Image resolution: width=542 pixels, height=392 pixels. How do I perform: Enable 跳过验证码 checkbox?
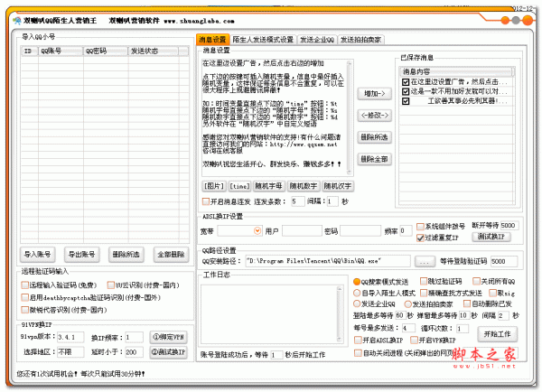coord(424,281)
